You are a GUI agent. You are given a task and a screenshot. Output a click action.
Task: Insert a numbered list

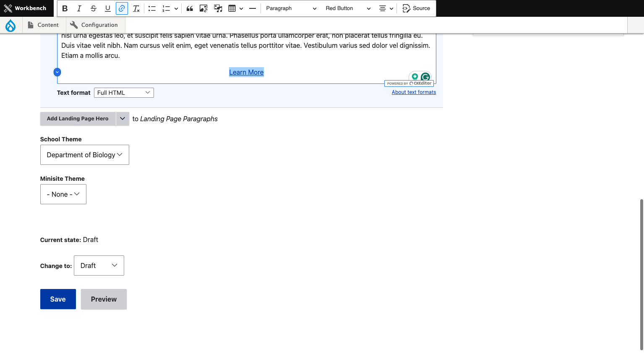tap(166, 8)
